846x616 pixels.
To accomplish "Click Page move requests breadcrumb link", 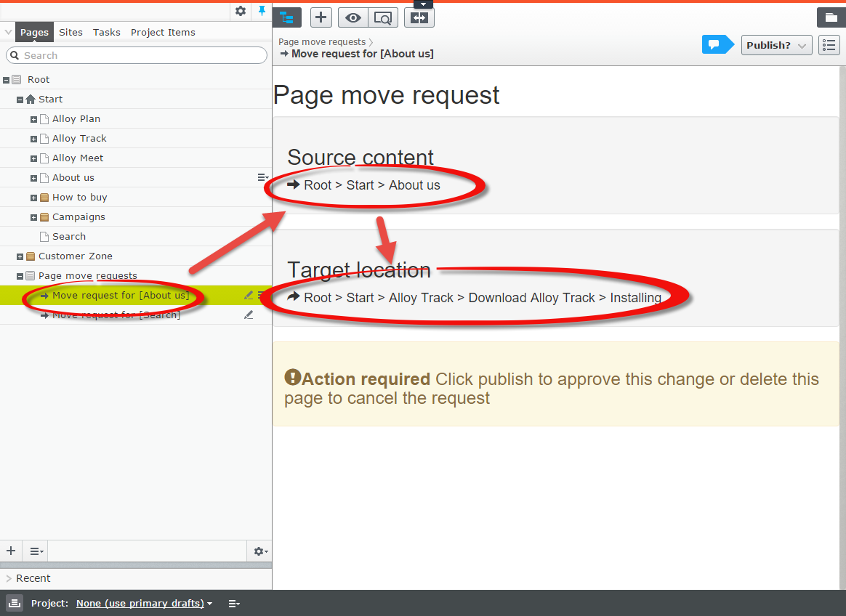I will (x=322, y=42).
